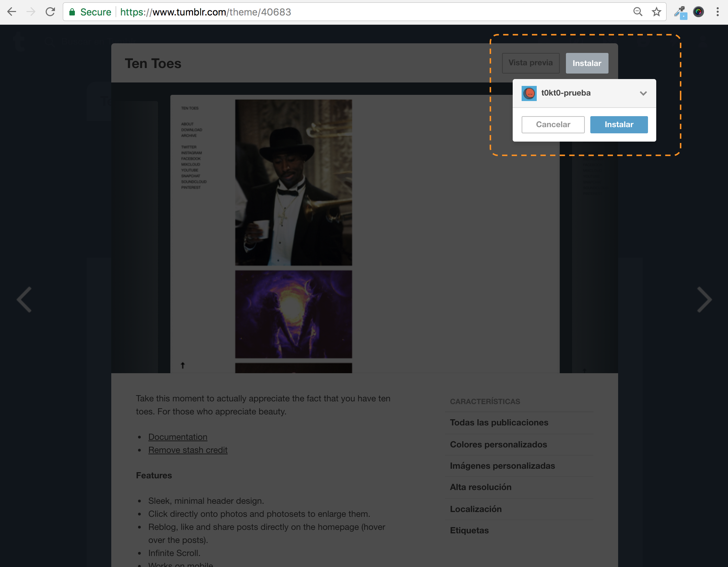
Task: Go to next theme with right arrow
Action: click(x=704, y=299)
